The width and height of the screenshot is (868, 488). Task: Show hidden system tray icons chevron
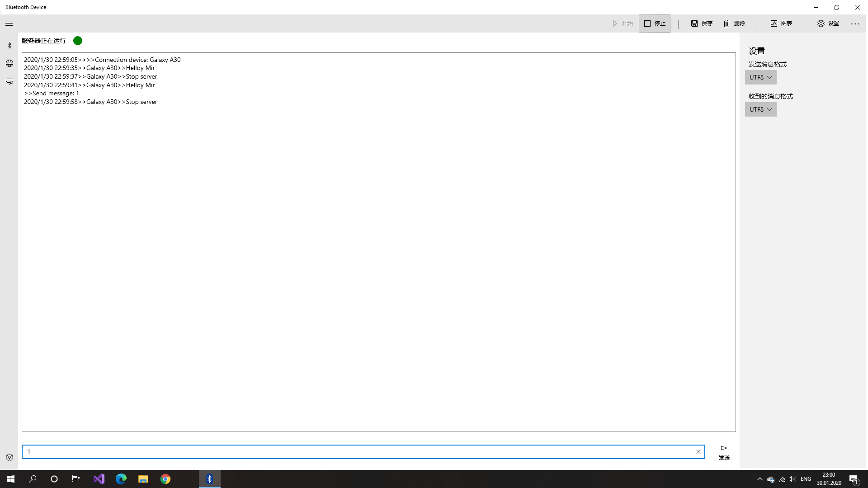[x=759, y=479]
